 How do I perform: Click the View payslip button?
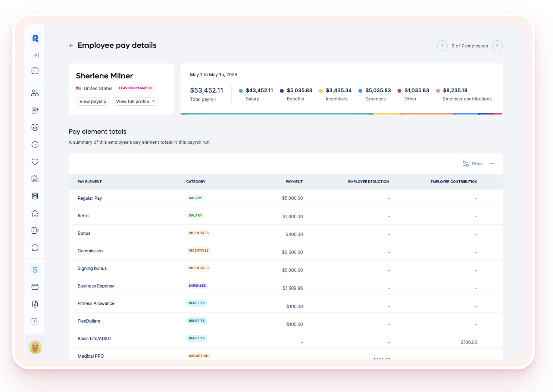click(x=93, y=102)
